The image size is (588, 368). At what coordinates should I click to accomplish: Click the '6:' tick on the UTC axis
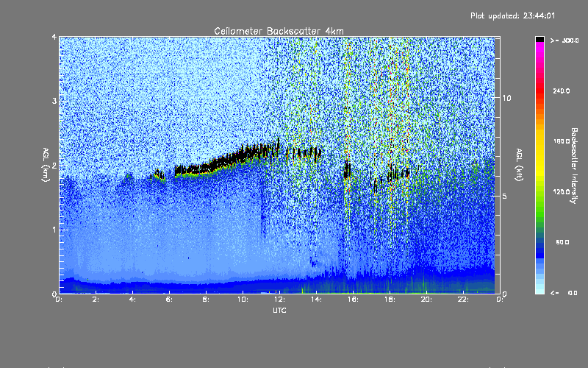(170, 300)
